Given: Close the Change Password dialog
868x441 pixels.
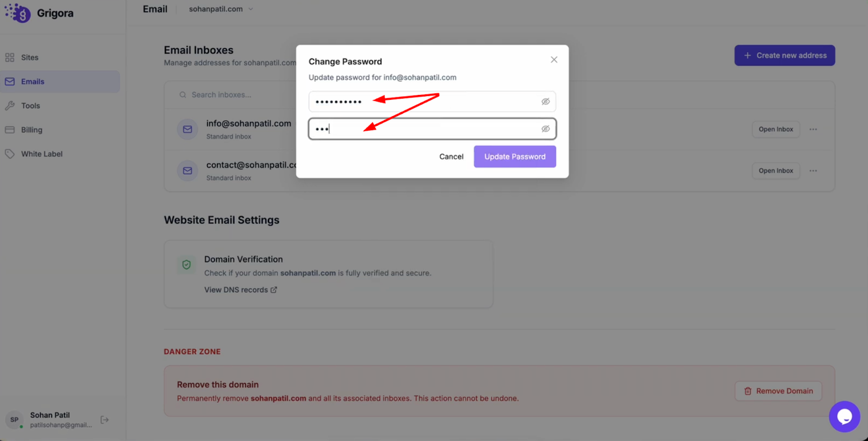Looking at the screenshot, I should click(x=554, y=60).
